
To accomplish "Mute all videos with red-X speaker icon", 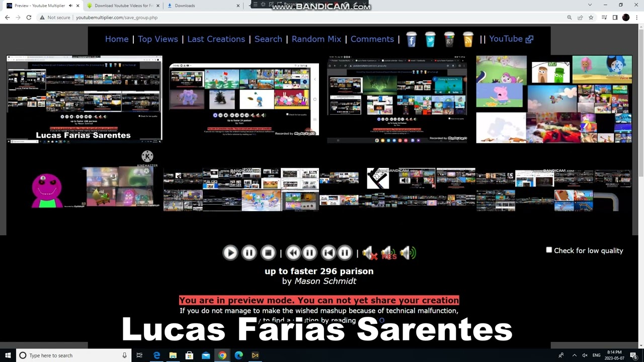I will click(370, 253).
